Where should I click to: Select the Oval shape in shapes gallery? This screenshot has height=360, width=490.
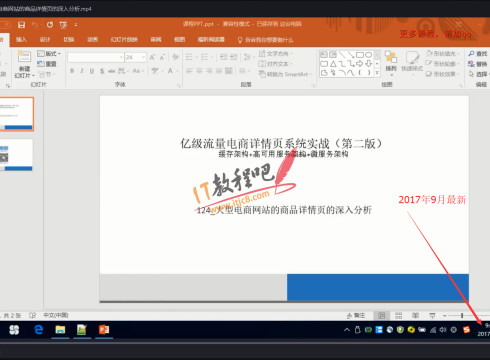click(x=368, y=54)
